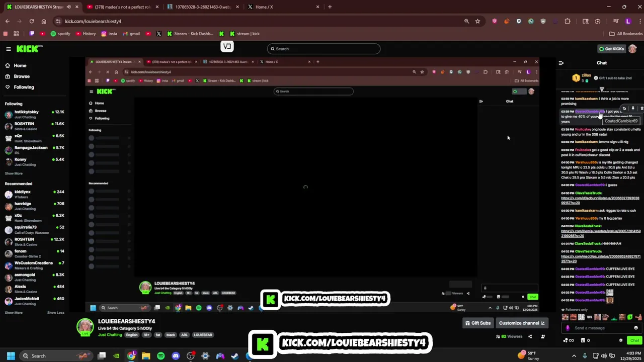Open chat settings gear icon
The image size is (644, 362).
(x=620, y=340)
